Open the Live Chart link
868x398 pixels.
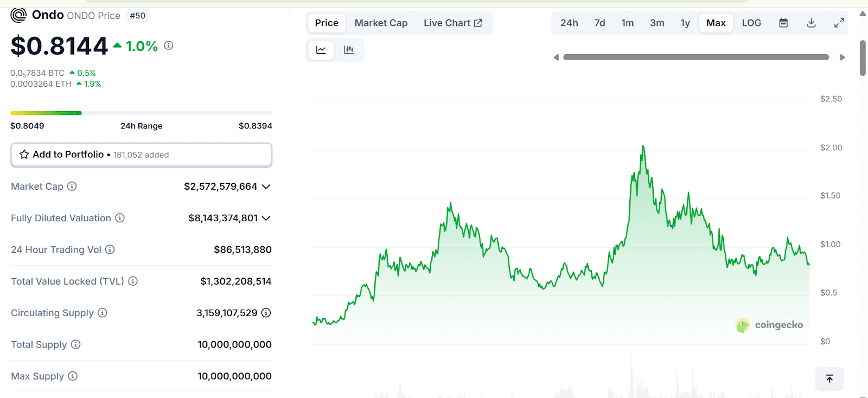tap(453, 23)
